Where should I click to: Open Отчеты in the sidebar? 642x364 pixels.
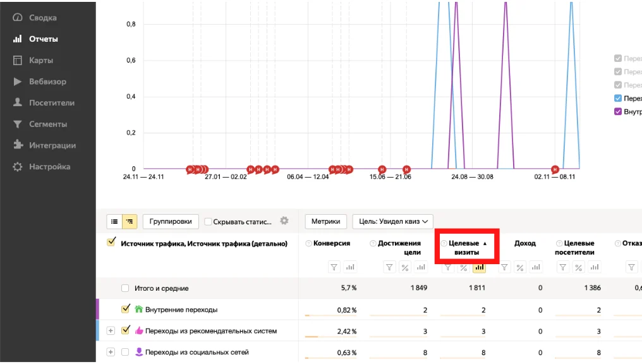(44, 39)
